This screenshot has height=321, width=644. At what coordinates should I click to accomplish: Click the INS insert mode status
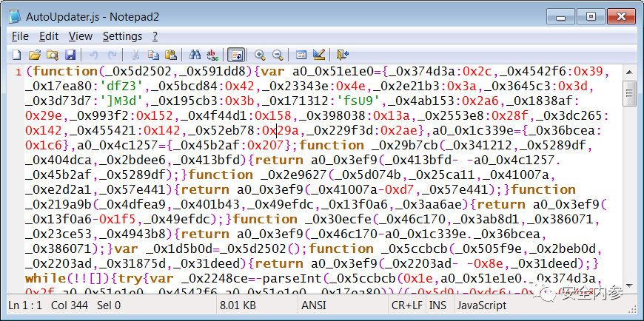438,305
